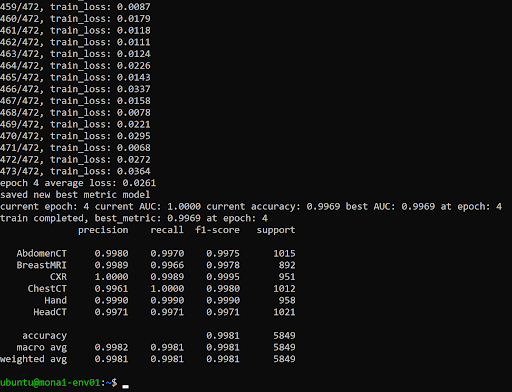Click 'best AUC: 0.9969' text
This screenshot has width=512, height=392.
[390, 207]
